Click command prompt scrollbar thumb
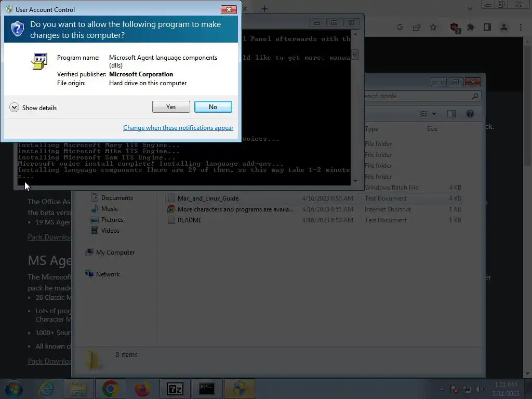 point(355,55)
